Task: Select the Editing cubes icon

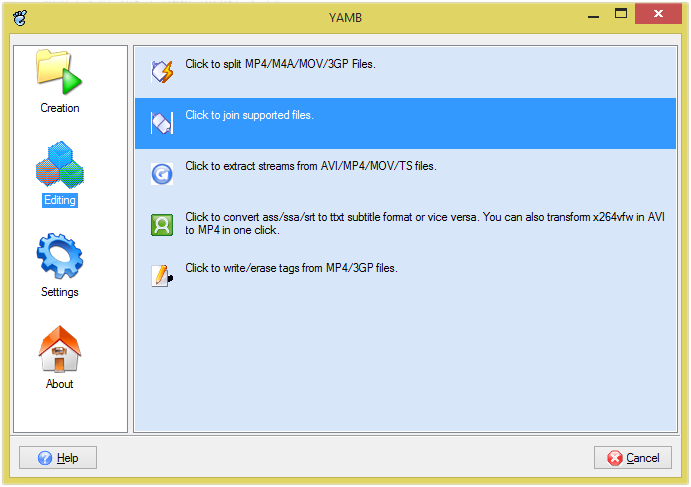Action: pyautogui.click(x=59, y=165)
